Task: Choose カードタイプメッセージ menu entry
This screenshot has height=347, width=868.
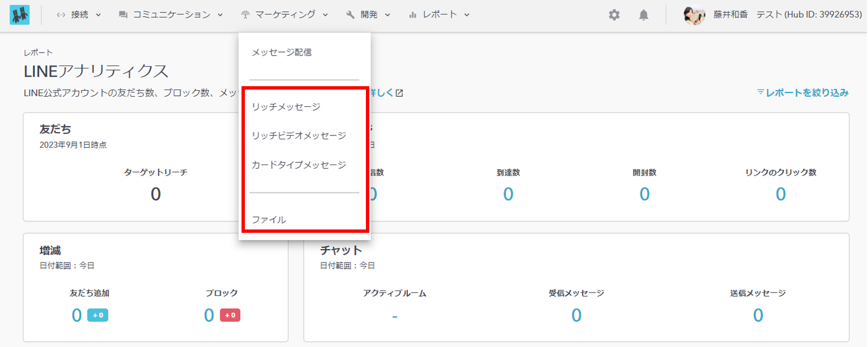Action: [x=299, y=165]
